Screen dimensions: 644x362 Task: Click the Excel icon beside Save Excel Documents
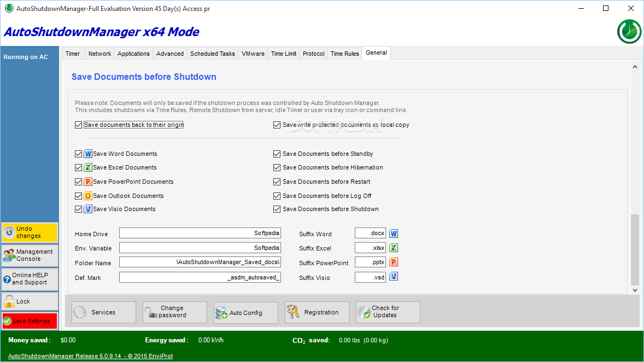pos(88,168)
